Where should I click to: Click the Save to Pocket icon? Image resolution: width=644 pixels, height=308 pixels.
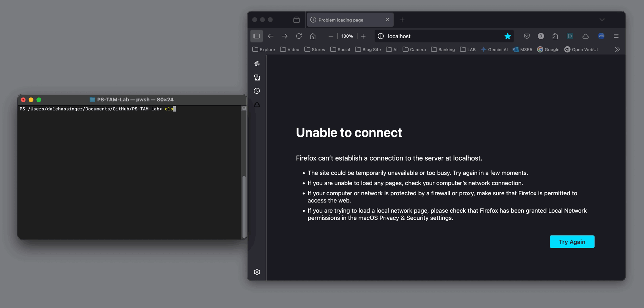coord(527,36)
